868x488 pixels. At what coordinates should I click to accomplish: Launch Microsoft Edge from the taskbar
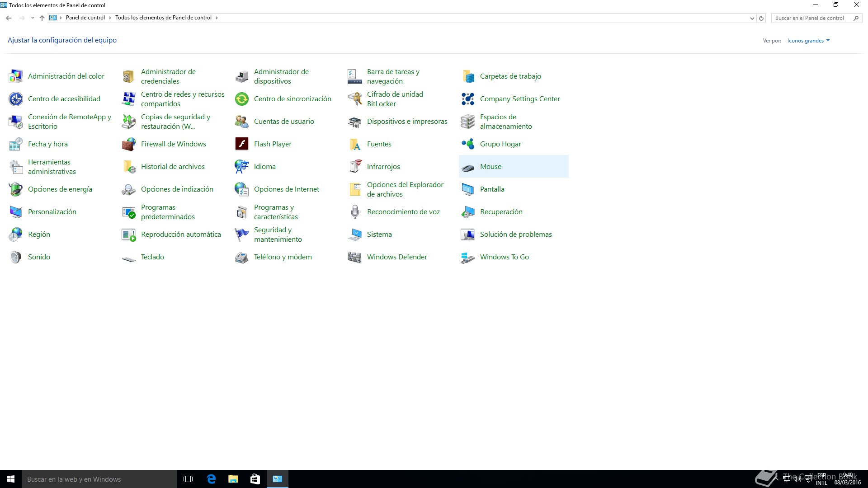211,479
